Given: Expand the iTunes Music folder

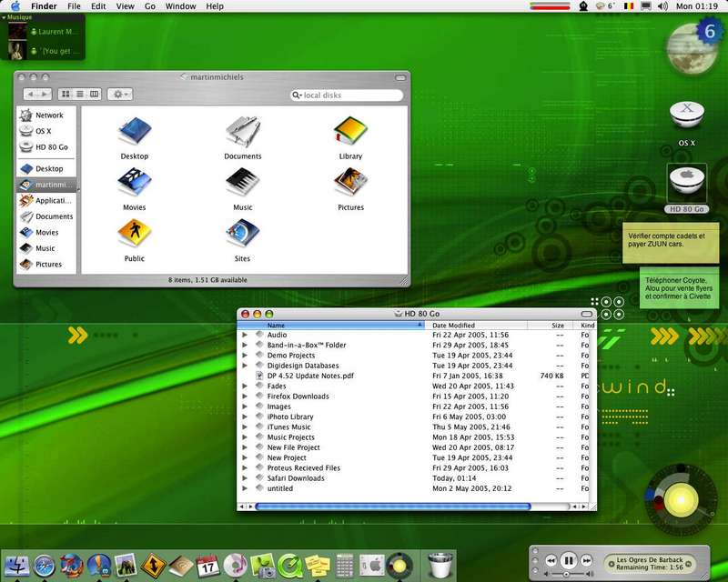Looking at the screenshot, I should pos(245,427).
